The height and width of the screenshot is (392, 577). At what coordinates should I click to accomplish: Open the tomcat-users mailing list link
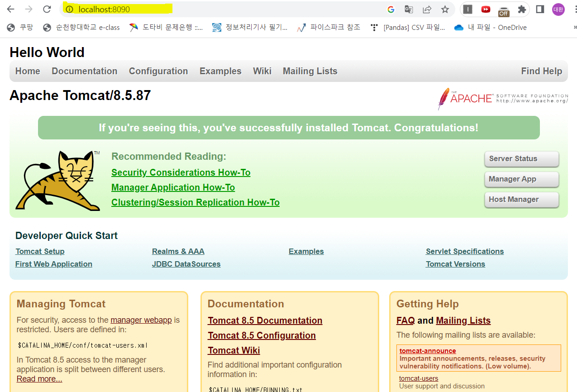419,378
